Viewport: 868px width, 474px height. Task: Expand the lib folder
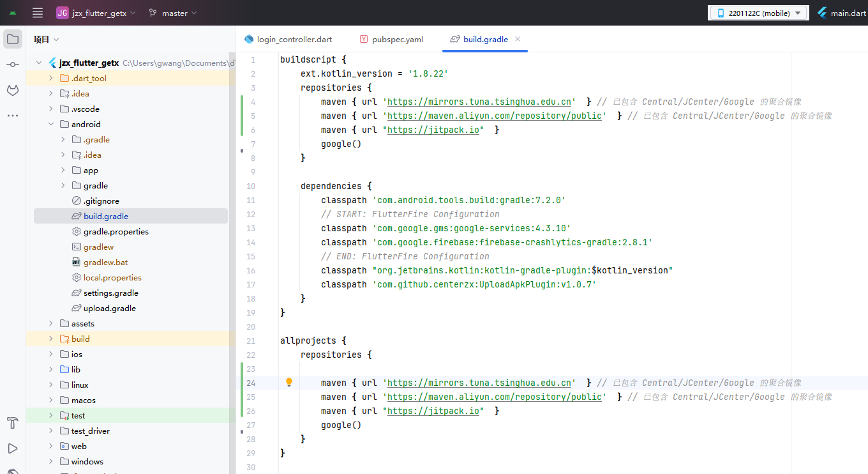(x=51, y=369)
